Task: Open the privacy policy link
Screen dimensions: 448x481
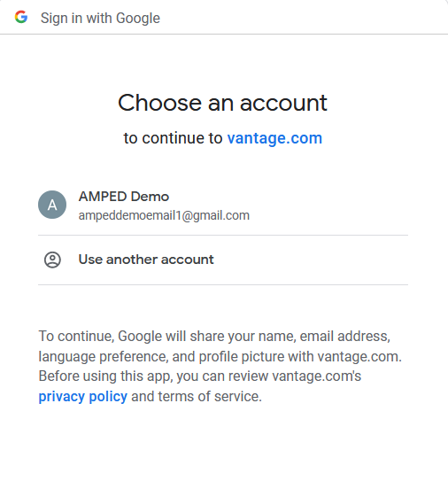Action: [x=83, y=396]
